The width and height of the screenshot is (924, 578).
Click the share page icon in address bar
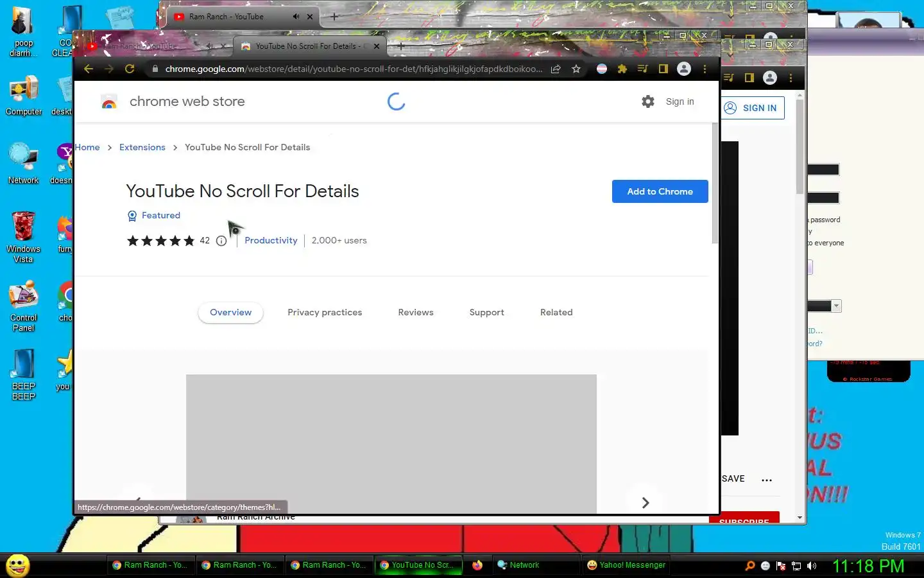pos(556,69)
